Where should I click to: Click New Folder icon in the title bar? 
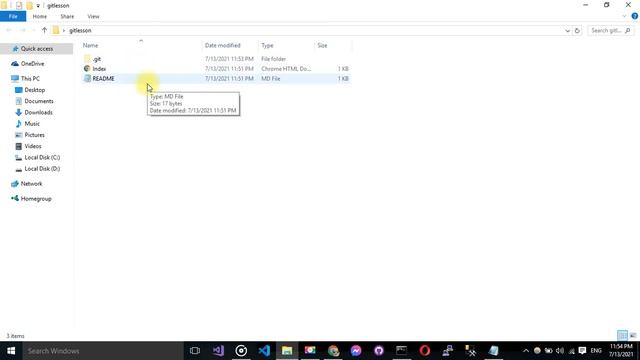coord(29,5)
